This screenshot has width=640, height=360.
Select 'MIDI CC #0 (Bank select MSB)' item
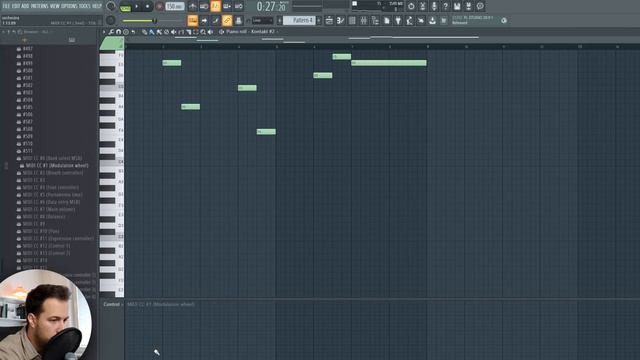click(x=52, y=158)
